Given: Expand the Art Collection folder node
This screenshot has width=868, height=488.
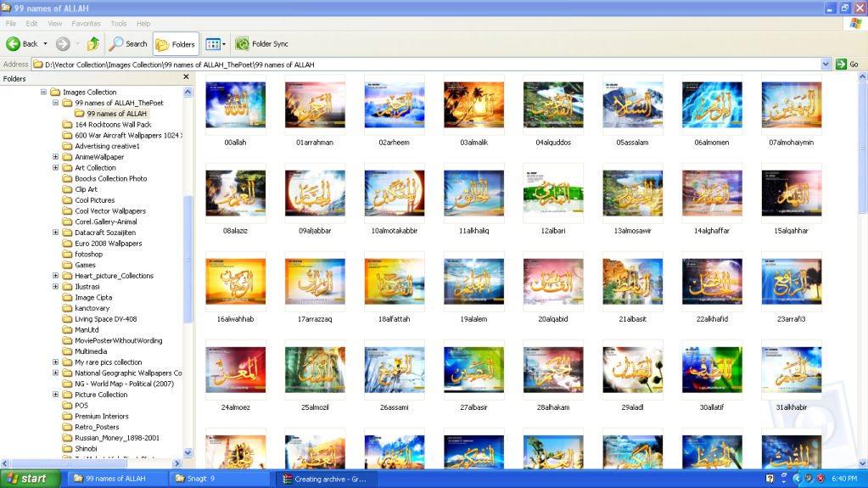Looking at the screenshot, I should coord(55,167).
